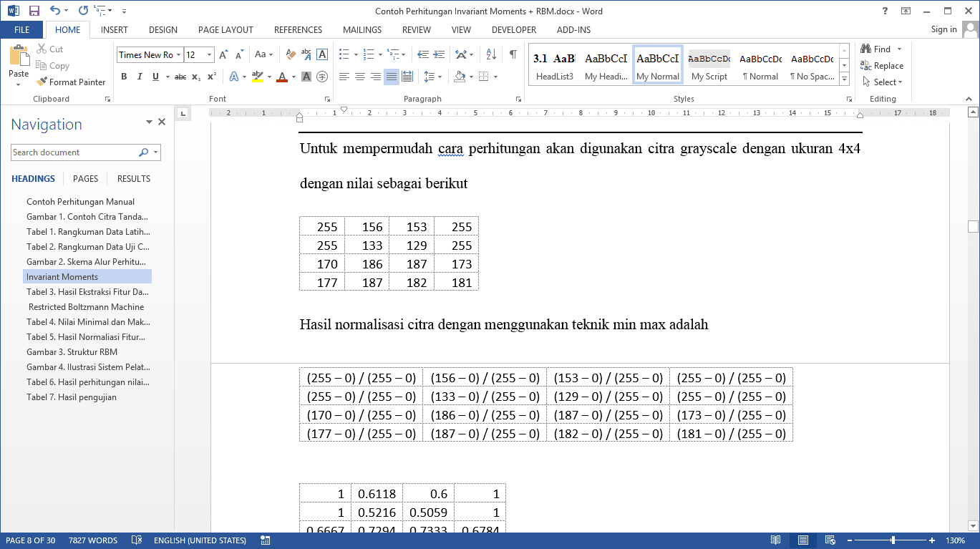This screenshot has height=549, width=980.
Task: Click the Bullets list icon
Action: coord(344,54)
